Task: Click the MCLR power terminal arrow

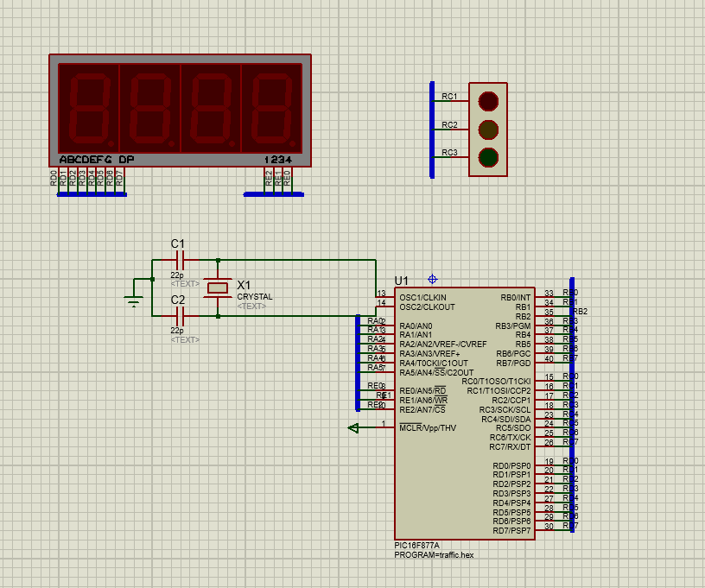Action: coord(353,428)
